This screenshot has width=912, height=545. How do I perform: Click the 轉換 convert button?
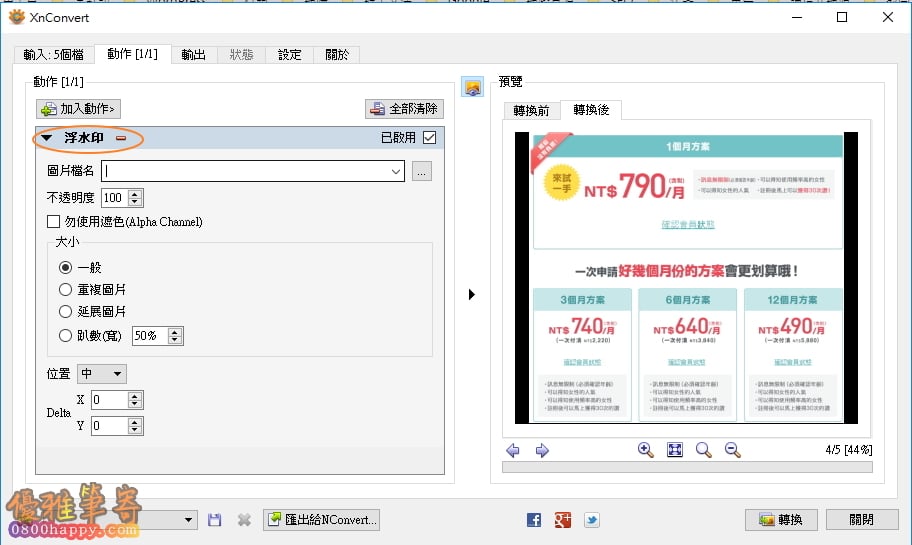click(x=781, y=519)
